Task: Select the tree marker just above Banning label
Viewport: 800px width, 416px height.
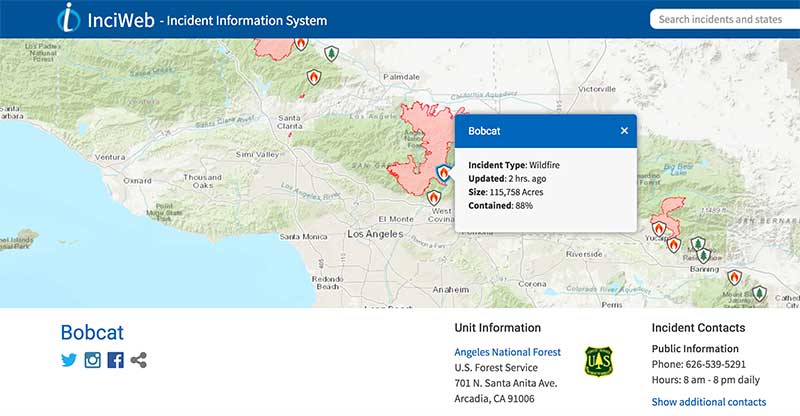Action: pos(704,255)
